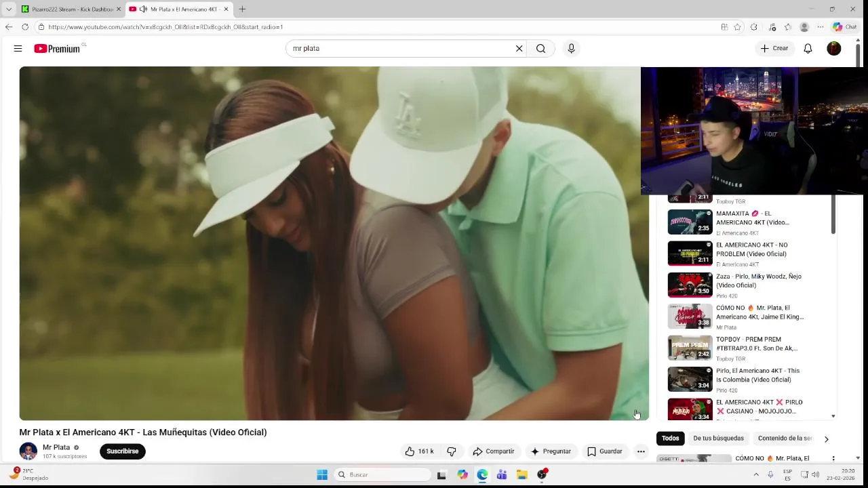
Task: Open Zaza Pirlo Miky Woodz thumbnail
Action: [690, 285]
